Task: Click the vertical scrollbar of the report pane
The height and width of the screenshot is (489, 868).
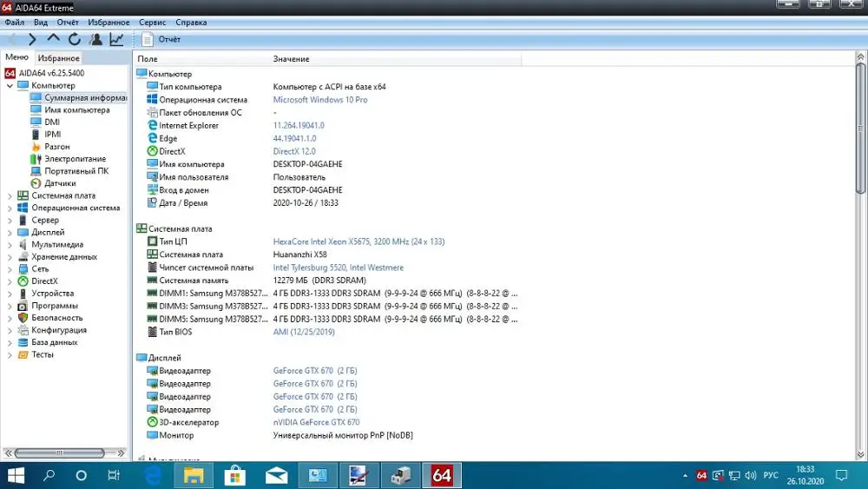Action: coord(860,128)
